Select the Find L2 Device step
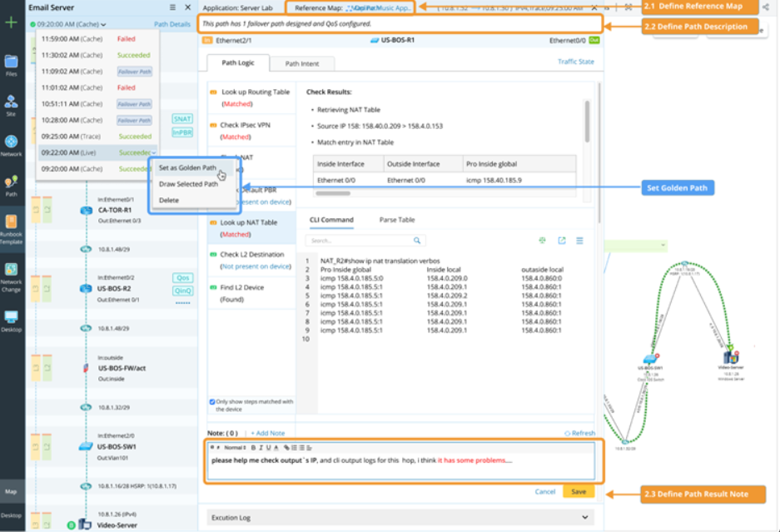780x532 pixels. tap(251, 293)
